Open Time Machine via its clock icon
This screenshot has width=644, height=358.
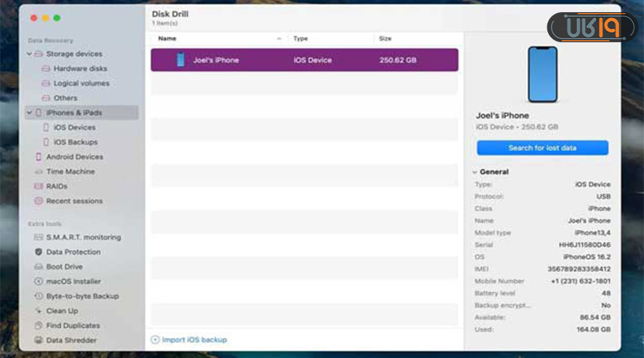[x=39, y=172]
